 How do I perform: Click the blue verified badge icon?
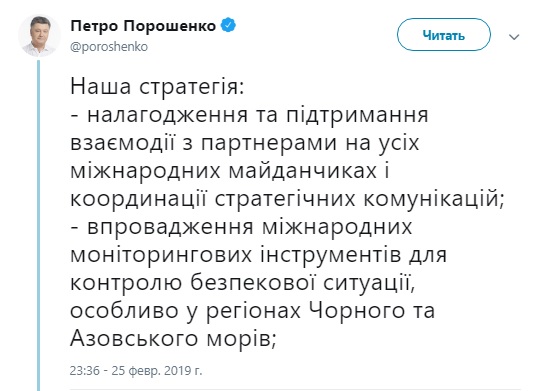pos(228,26)
